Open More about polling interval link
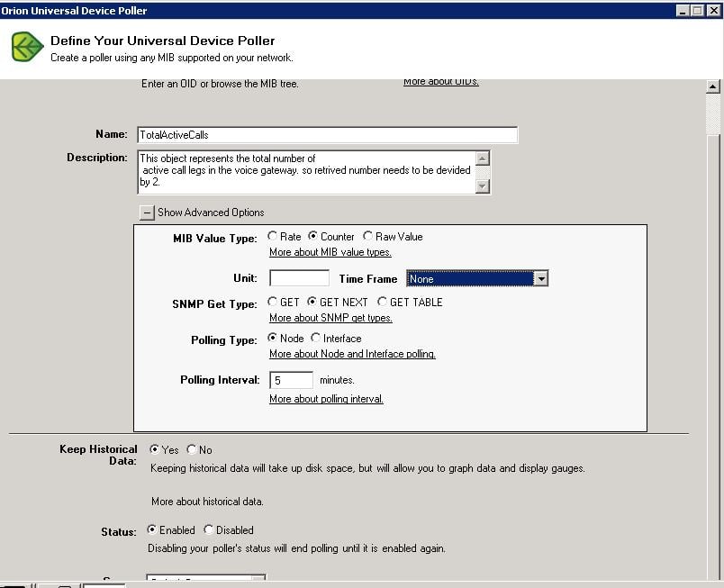724x588 pixels. (326, 399)
